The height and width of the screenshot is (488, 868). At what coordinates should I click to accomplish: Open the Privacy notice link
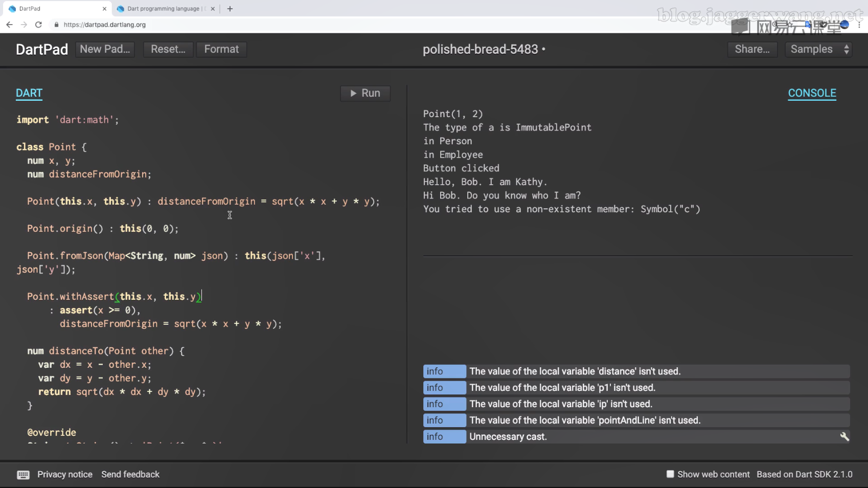pos(65,474)
